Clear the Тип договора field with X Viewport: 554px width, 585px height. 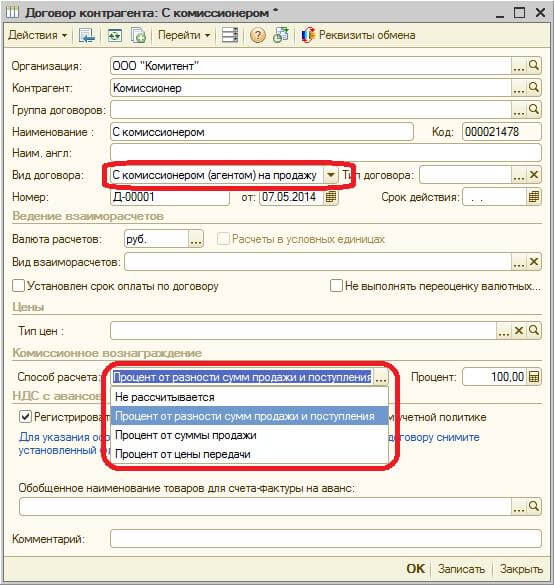534,175
